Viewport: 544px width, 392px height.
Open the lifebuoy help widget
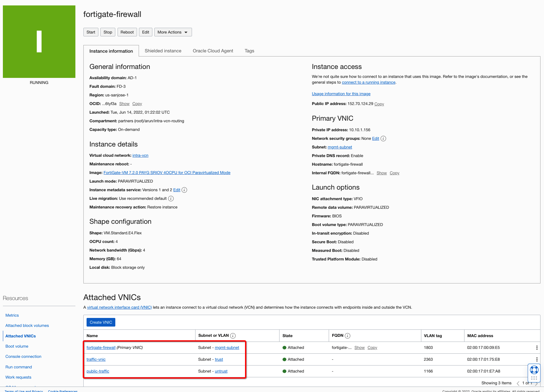[x=534, y=370]
